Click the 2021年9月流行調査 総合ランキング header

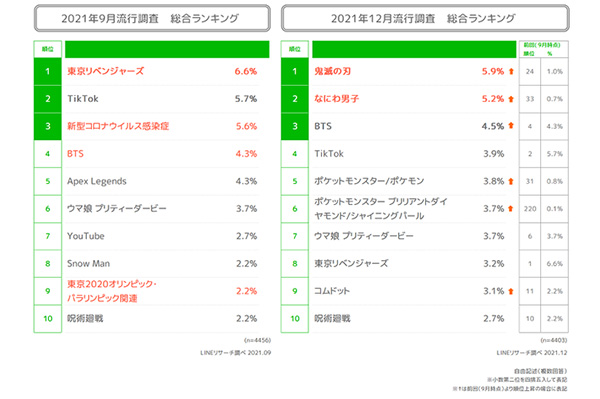(x=152, y=18)
